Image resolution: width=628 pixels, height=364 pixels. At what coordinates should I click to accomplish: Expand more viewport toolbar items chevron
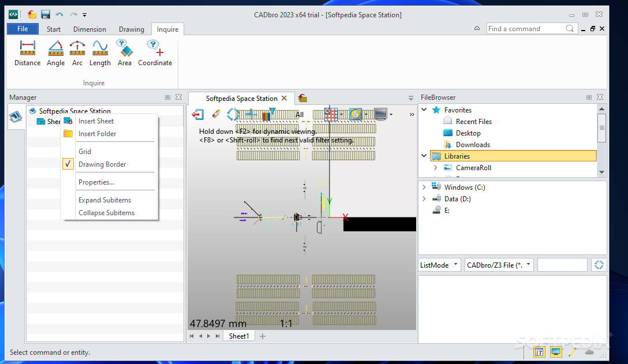(412, 115)
